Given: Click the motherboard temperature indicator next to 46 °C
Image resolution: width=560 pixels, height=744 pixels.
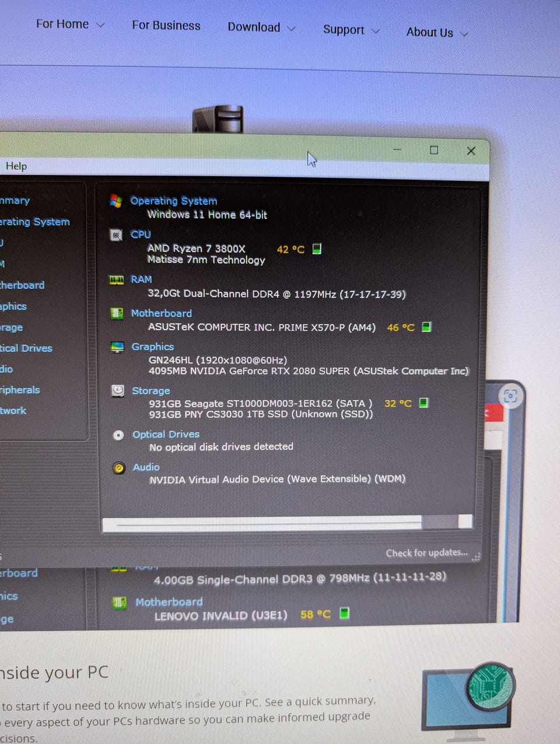Looking at the screenshot, I should tap(426, 327).
